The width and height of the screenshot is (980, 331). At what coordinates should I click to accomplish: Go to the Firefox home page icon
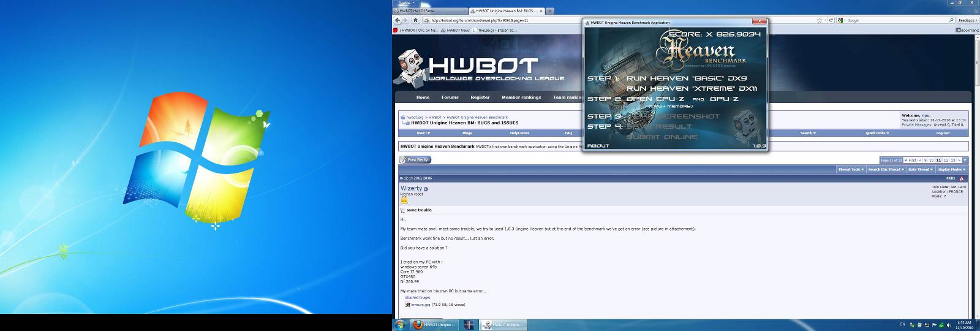click(x=416, y=20)
